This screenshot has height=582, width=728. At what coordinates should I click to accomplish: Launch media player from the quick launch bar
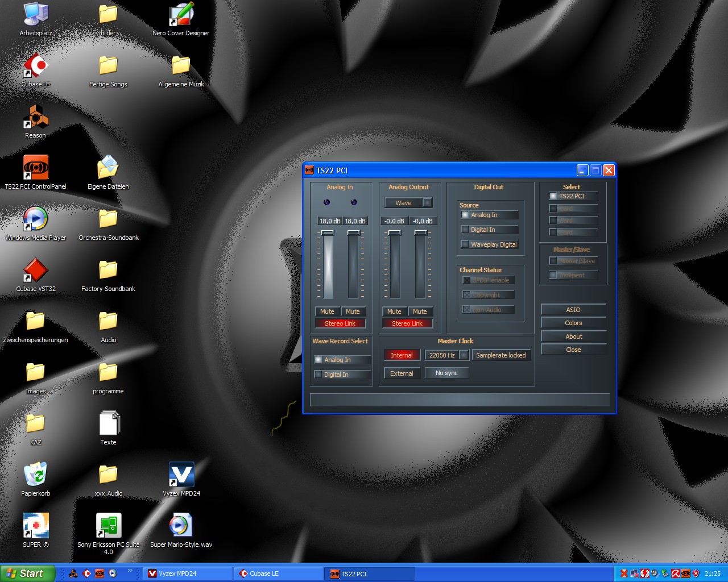coord(113,573)
